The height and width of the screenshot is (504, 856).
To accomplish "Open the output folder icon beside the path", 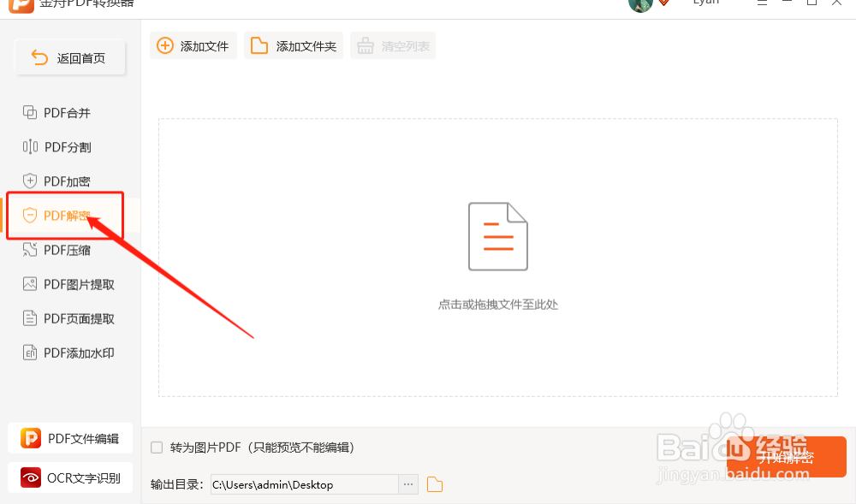I will click(435, 483).
